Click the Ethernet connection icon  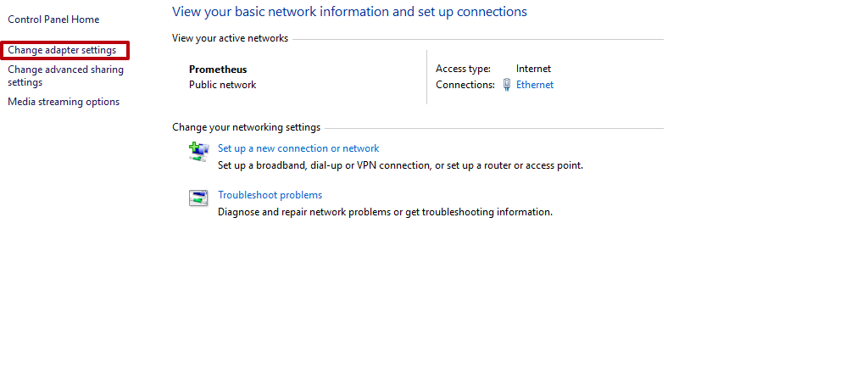(507, 85)
